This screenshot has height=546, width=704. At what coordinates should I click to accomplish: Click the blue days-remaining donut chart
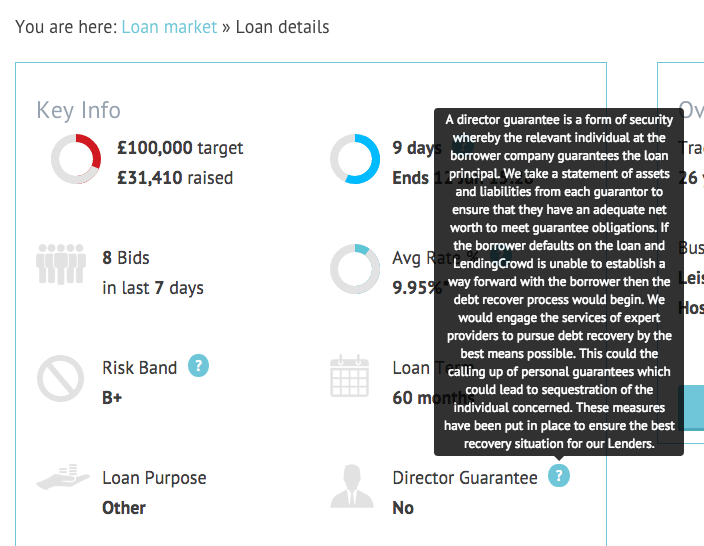(x=355, y=159)
